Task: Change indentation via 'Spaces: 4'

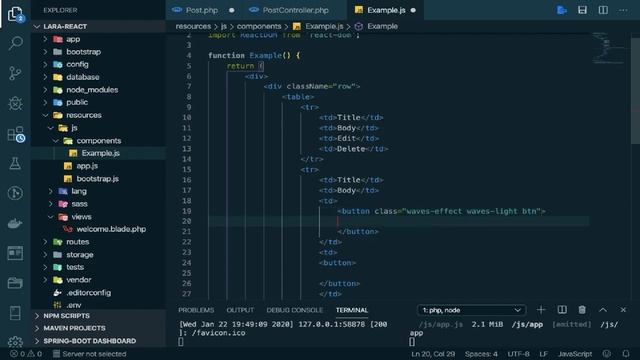Action: [x=481, y=354]
